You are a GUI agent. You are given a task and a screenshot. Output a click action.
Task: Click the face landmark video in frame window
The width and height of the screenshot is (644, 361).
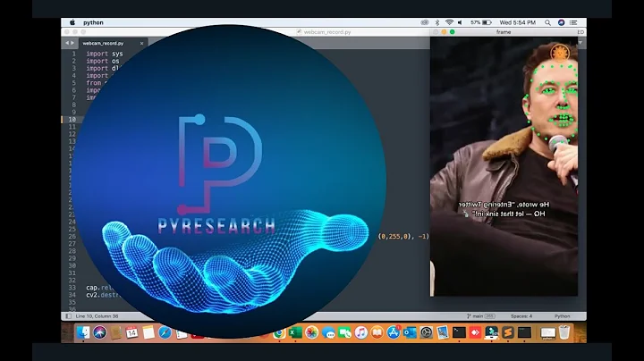point(504,166)
